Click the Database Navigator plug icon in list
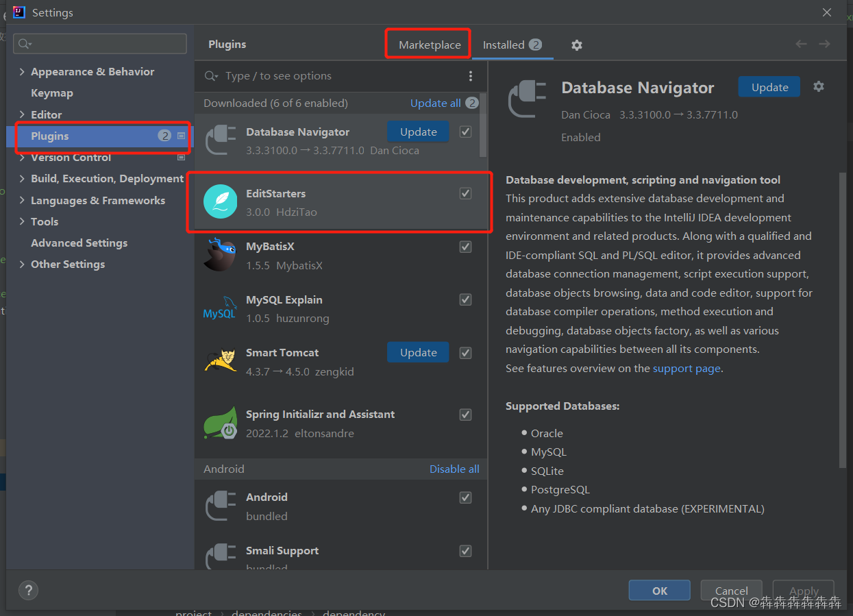This screenshot has height=616, width=853. click(221, 141)
